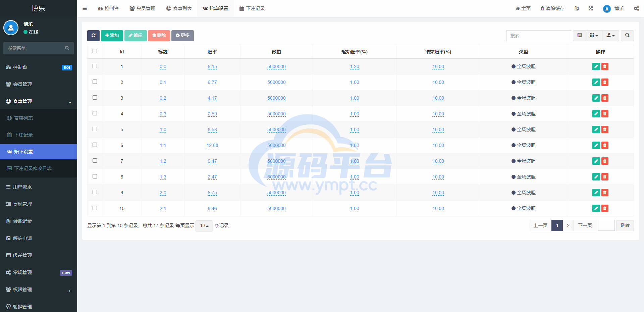Switch to the 赛事列表 top tab
Viewport: 644px width, 312px height.
point(179,8)
